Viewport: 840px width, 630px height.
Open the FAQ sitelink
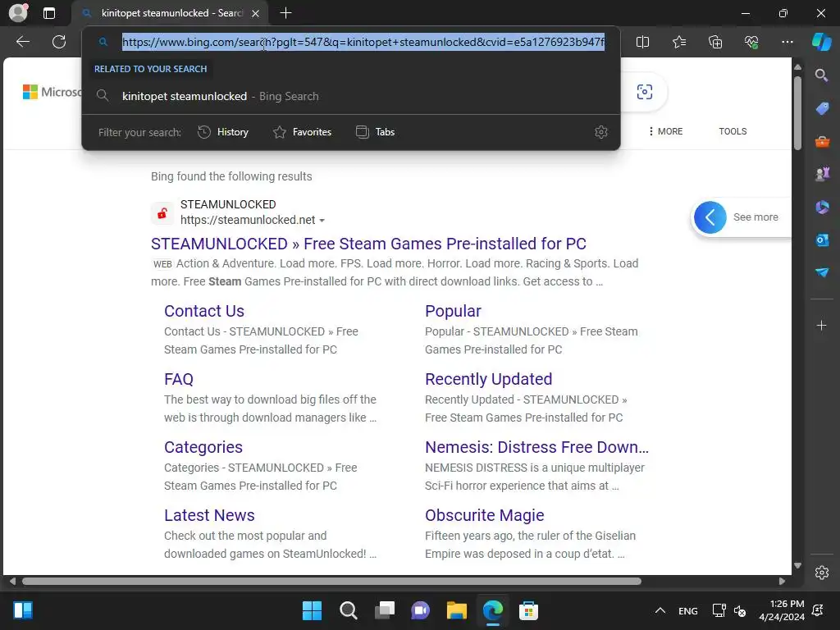[x=178, y=379]
